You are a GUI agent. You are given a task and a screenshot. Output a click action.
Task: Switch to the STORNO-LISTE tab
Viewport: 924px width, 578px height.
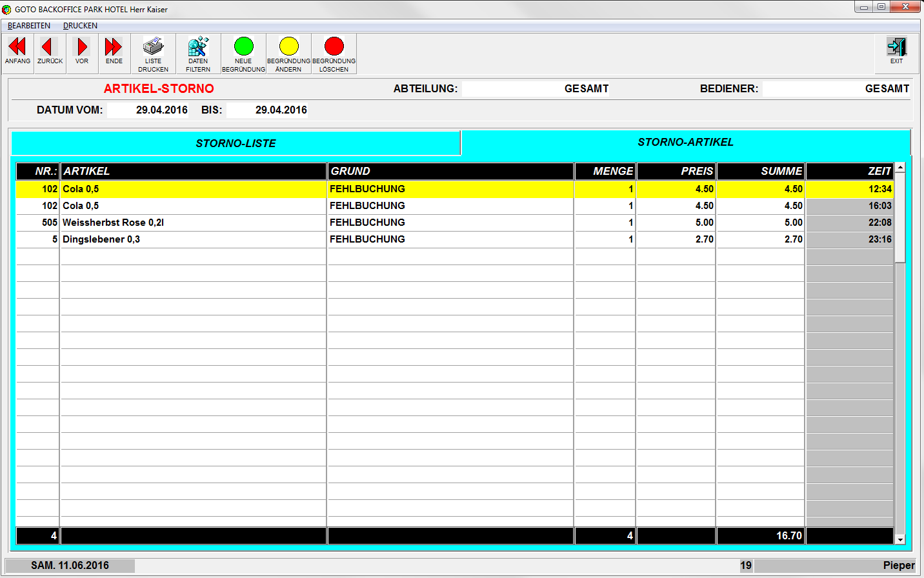[x=236, y=143]
